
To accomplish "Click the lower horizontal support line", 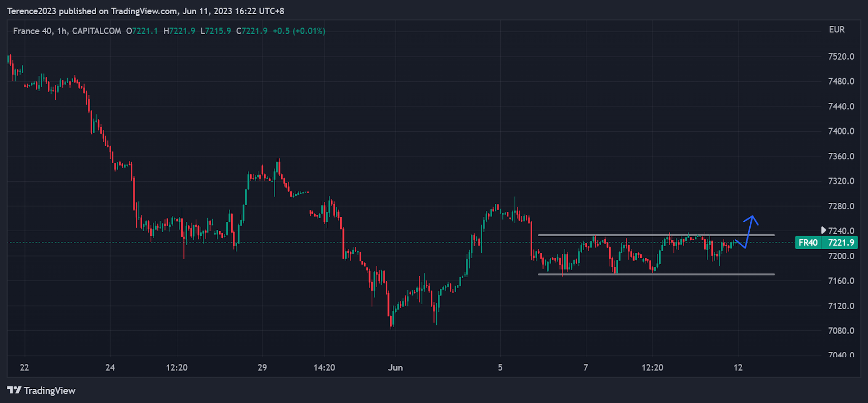I will click(x=656, y=274).
